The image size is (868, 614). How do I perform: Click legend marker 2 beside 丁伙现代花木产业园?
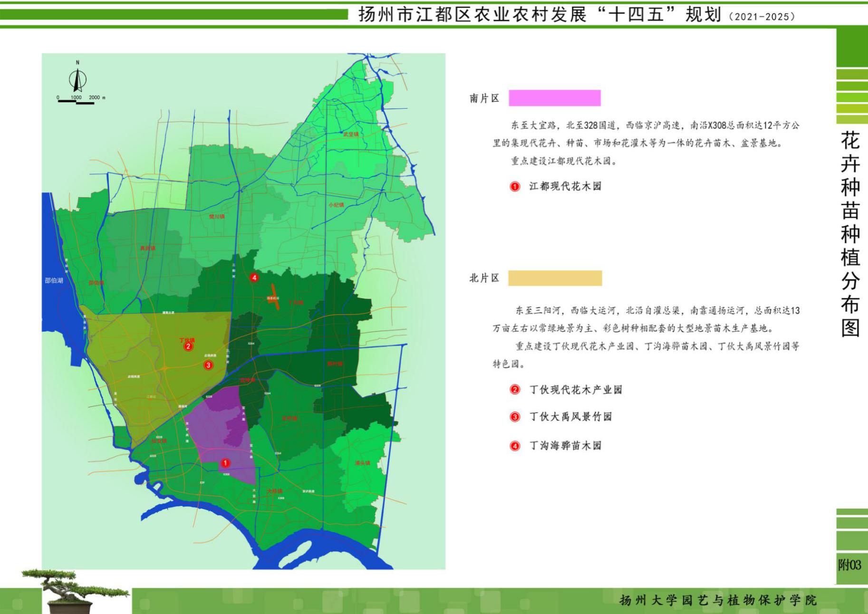pos(515,390)
